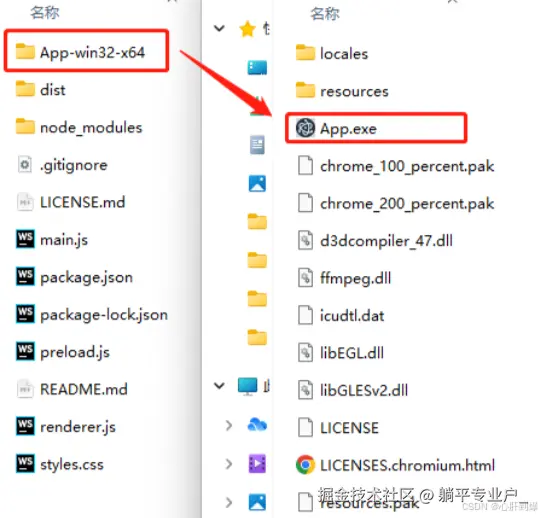Select the .gitignore file name
The image size is (542, 518).
pyautogui.click(x=74, y=165)
